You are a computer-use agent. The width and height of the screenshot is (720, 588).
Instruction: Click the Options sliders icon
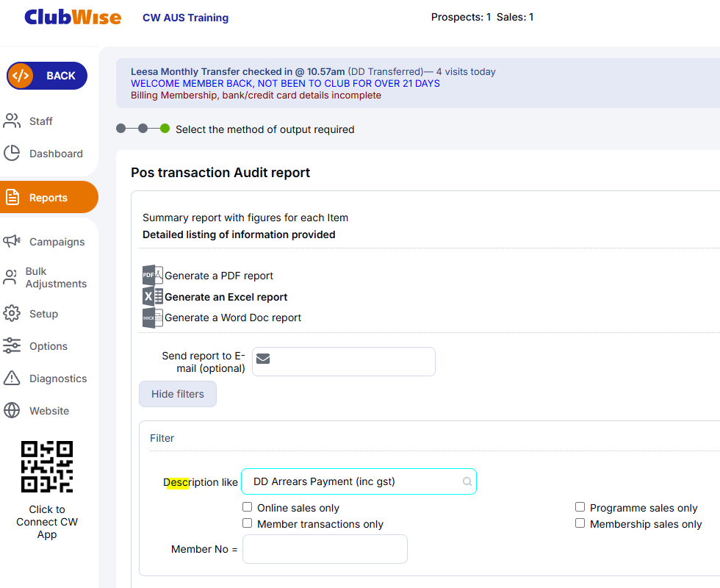12,345
